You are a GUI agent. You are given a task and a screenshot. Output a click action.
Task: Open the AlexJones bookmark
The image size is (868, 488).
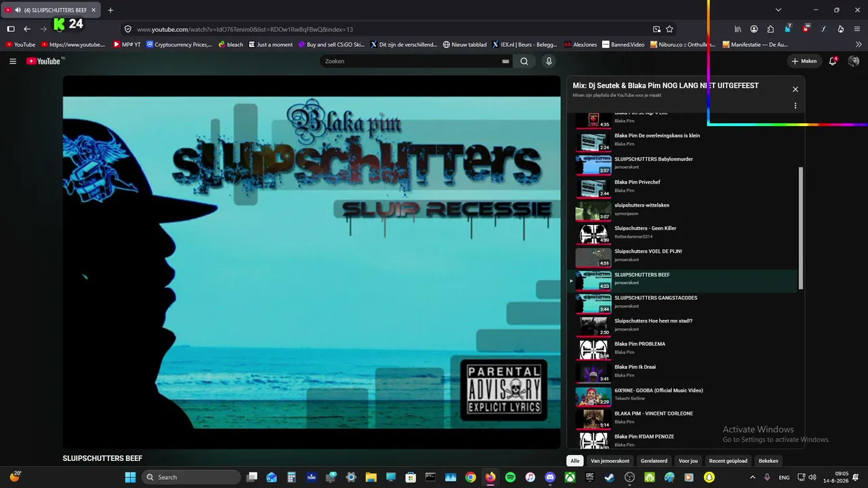580,45
